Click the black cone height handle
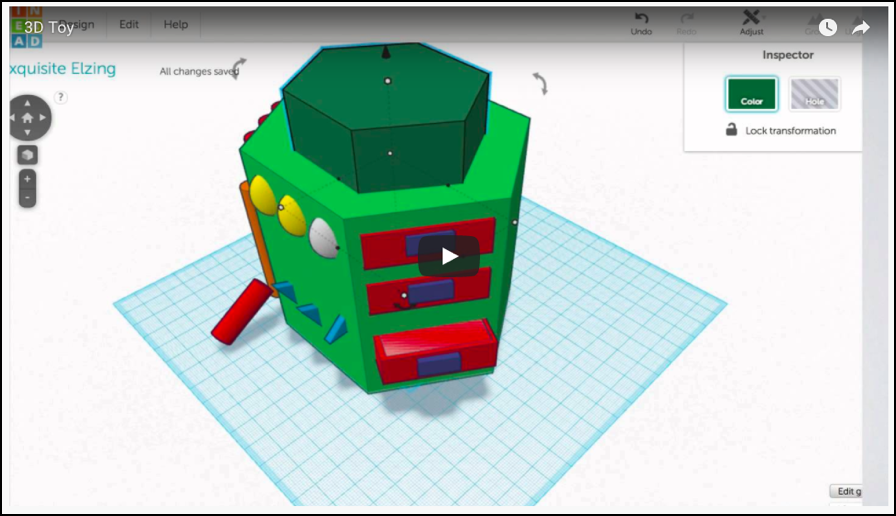896x516 pixels. 386,53
